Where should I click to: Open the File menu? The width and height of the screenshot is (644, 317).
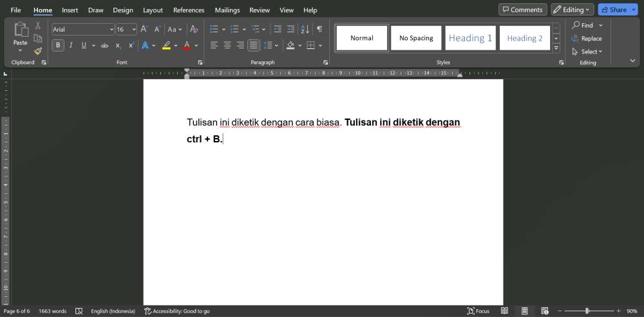15,10
